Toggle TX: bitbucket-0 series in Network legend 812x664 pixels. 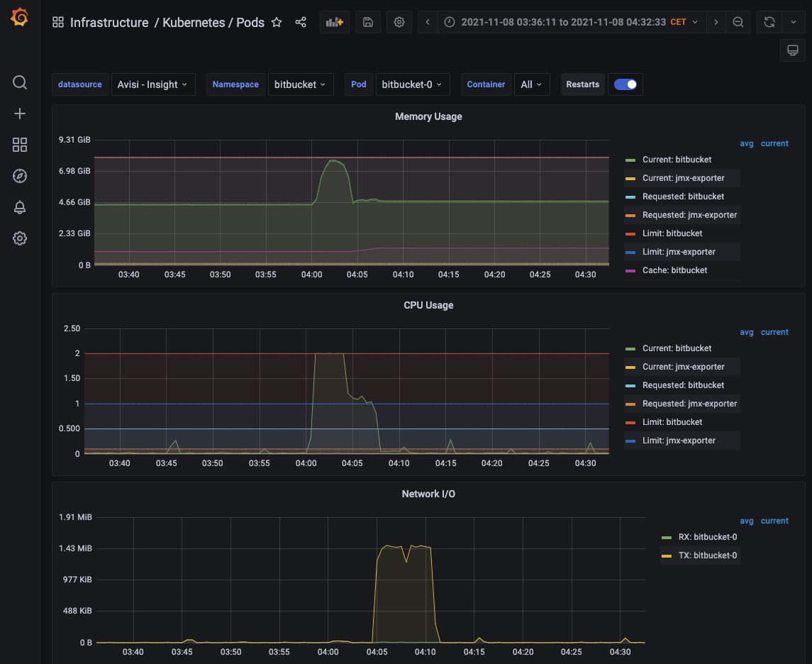pos(707,555)
